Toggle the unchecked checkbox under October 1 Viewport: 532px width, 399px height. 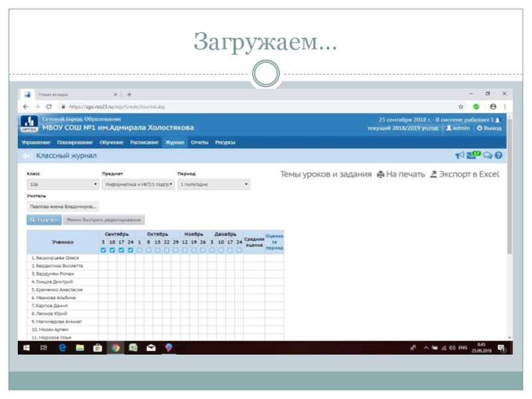139,250
